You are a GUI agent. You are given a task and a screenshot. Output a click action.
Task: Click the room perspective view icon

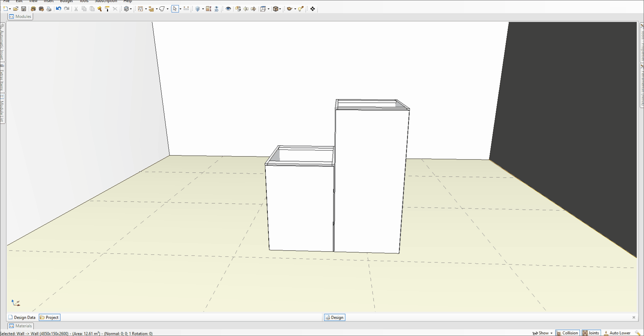point(263,9)
